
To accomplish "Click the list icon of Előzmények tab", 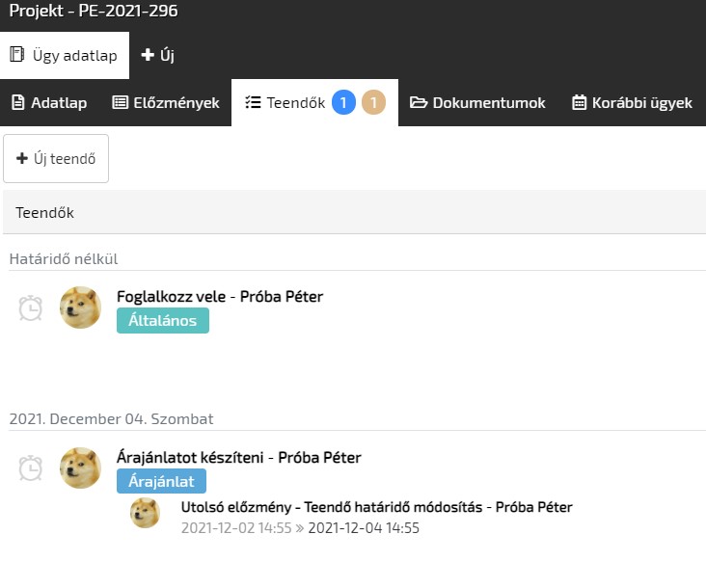I will pyautogui.click(x=121, y=103).
